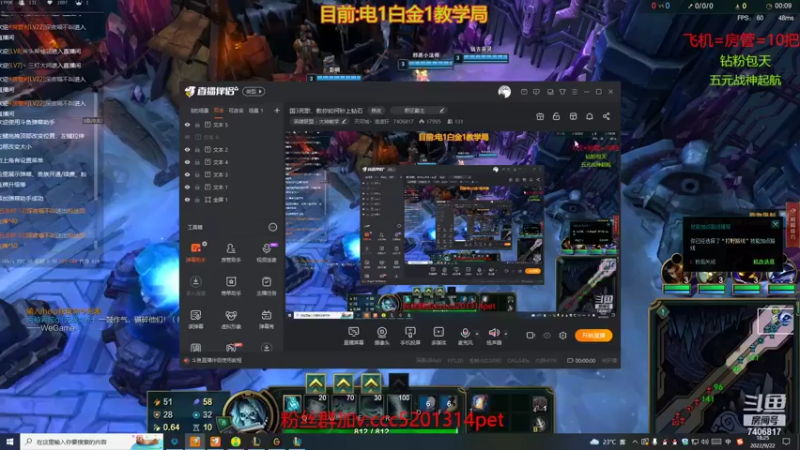Viewport: 800px width, 450px height.
Task: Open the Windows notification center
Action: pyautogui.click(x=786, y=442)
